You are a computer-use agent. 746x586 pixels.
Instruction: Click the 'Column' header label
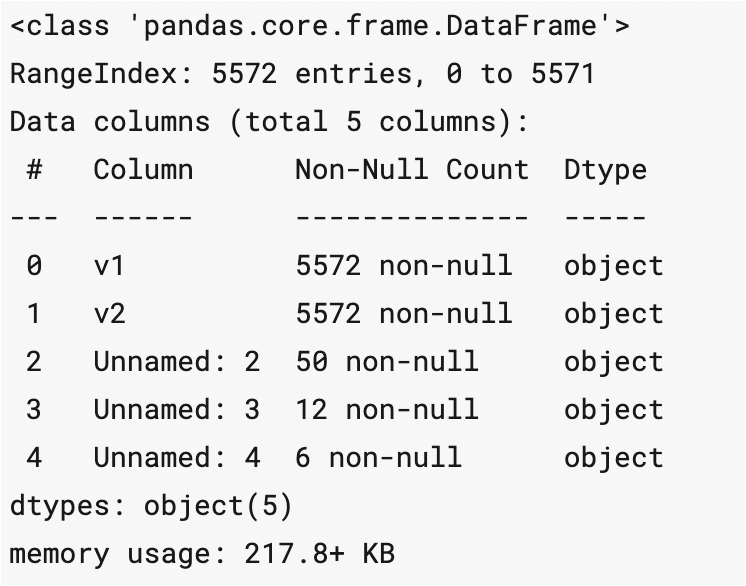tap(143, 169)
